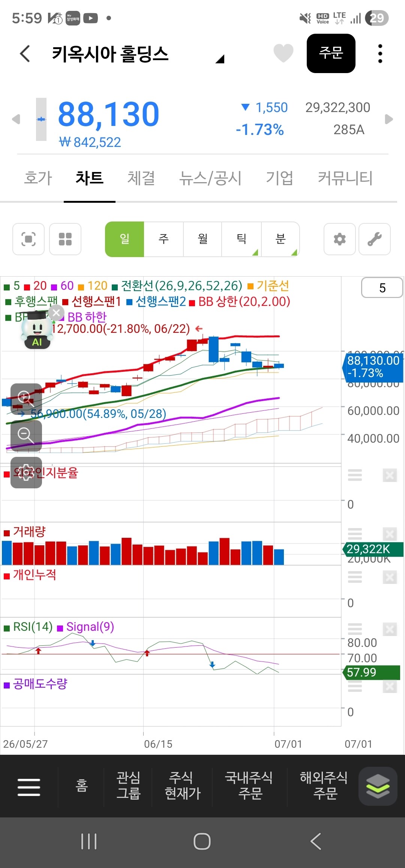The width and height of the screenshot is (405, 868).
Task: Click the 60 moving average legend
Action: [63, 286]
